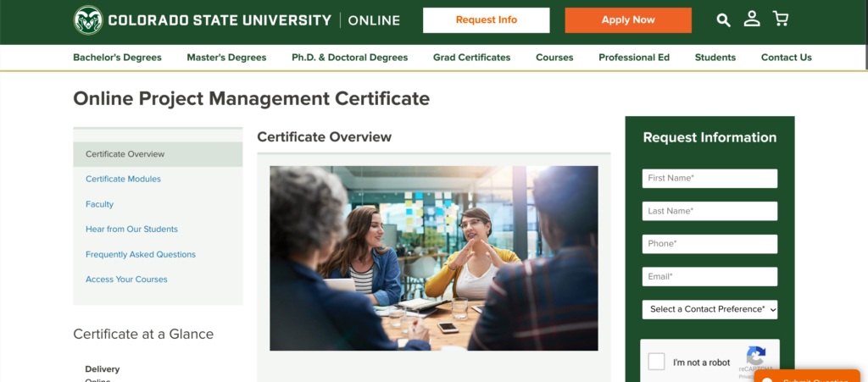Viewport: 868px width, 382px height.
Task: Focus the Email input field
Action: tap(709, 277)
